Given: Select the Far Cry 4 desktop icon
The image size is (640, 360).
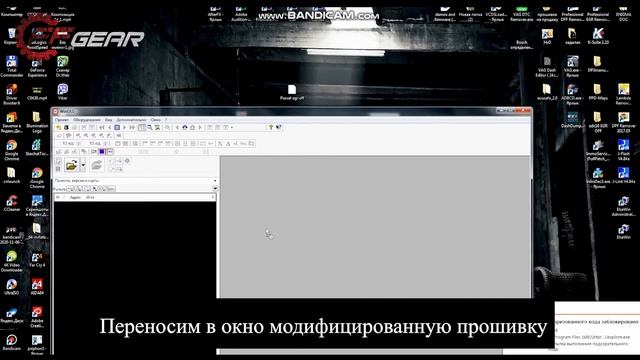Looking at the screenshot, I should click(x=37, y=260).
